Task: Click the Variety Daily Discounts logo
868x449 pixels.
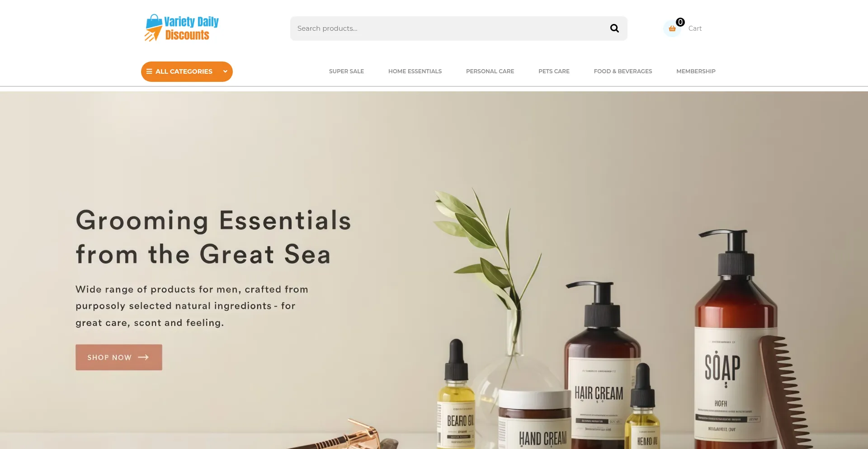Action: tap(182, 28)
